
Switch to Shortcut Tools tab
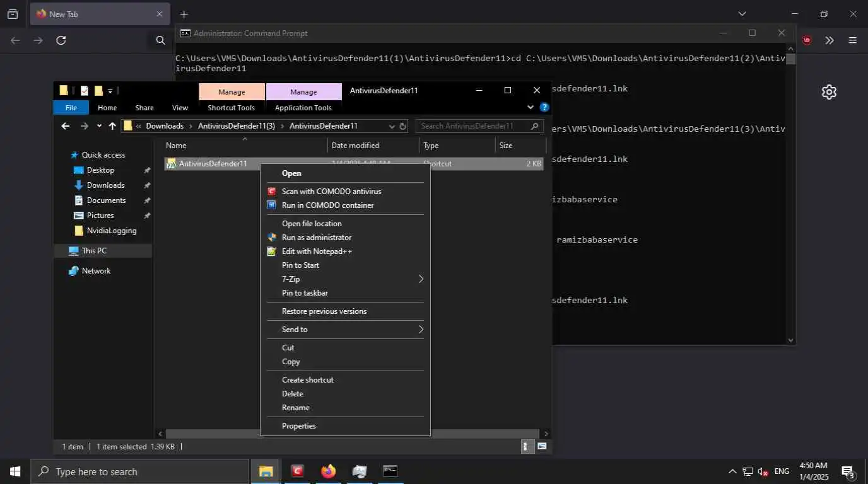(232, 108)
